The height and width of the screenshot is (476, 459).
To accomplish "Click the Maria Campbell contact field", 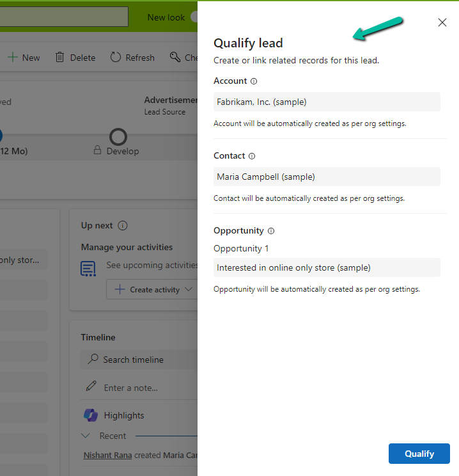I will [x=327, y=177].
